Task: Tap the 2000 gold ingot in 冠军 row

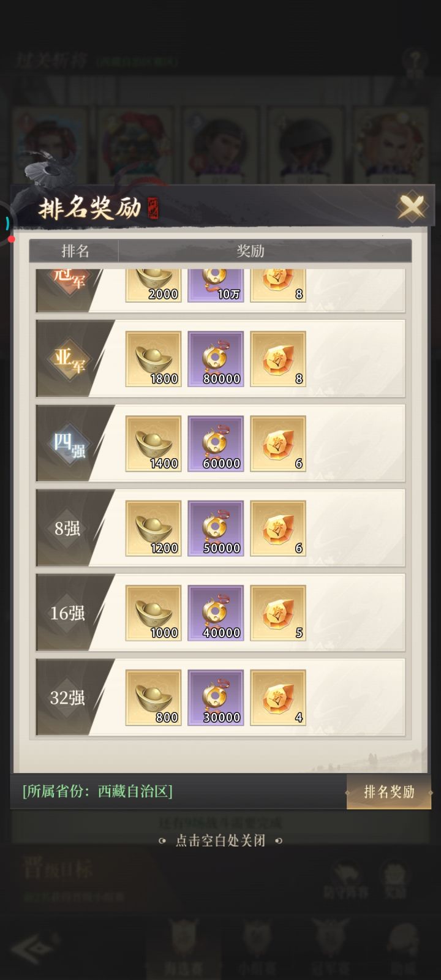Action: pos(153,285)
